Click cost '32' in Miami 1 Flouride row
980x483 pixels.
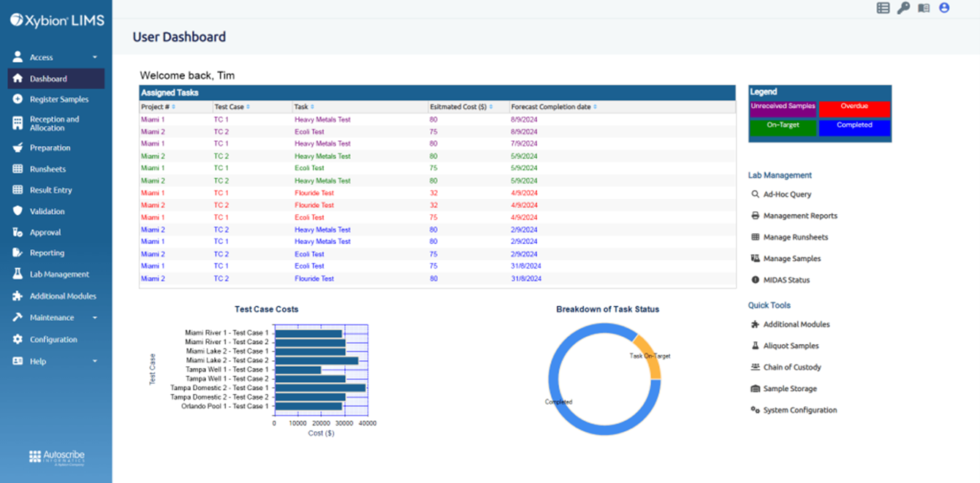click(434, 193)
